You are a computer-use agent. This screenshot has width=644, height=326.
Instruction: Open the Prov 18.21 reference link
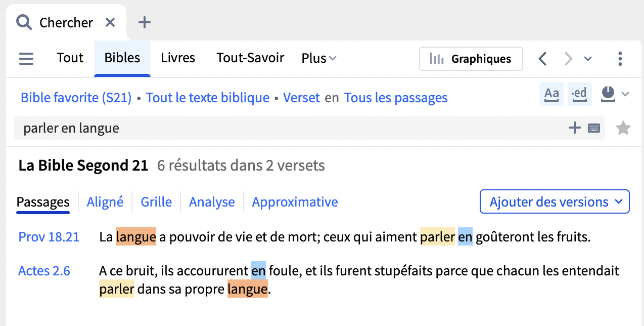pos(49,237)
